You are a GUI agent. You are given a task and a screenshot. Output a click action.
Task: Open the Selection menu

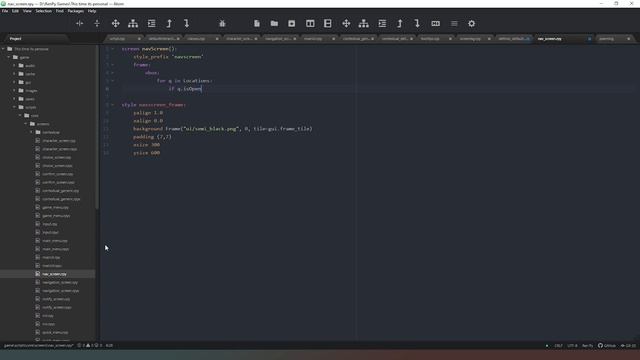point(43,11)
